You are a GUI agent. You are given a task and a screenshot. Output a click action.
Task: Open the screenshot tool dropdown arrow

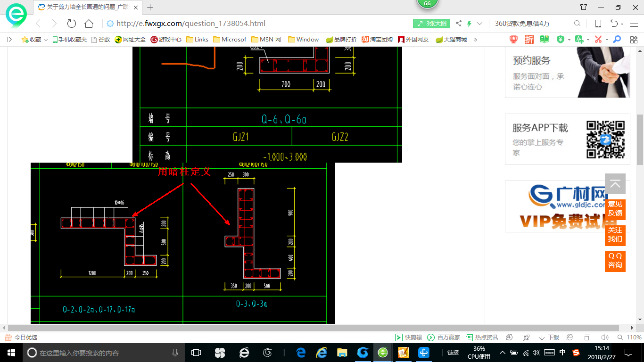[607, 40]
